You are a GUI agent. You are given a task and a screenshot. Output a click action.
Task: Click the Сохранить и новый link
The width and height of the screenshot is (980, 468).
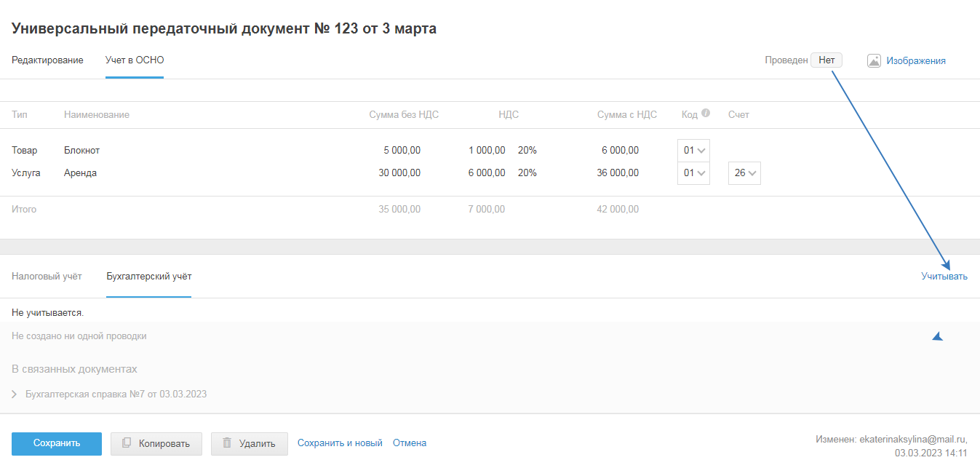(x=340, y=443)
